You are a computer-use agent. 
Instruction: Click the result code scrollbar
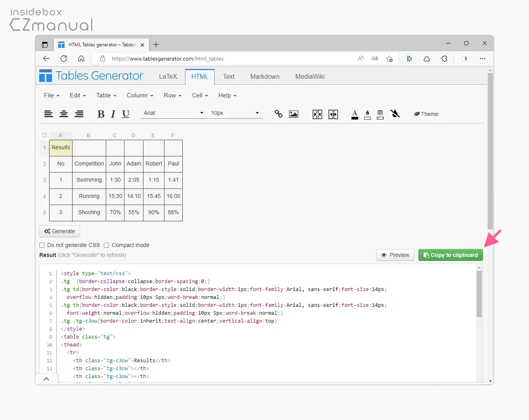(x=479, y=294)
